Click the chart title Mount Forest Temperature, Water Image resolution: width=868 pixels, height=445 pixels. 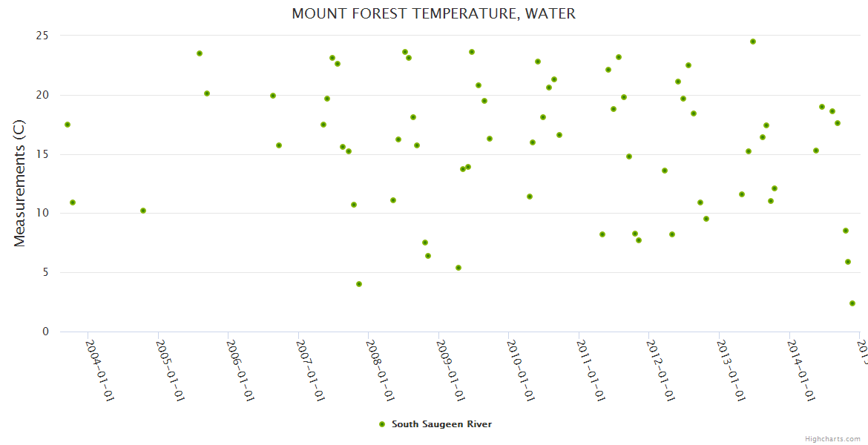(x=433, y=13)
